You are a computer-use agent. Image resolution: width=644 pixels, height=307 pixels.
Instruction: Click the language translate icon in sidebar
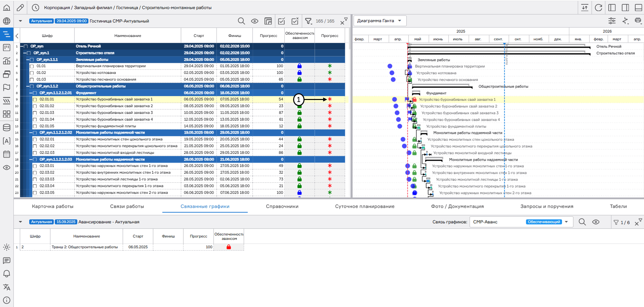point(6,287)
